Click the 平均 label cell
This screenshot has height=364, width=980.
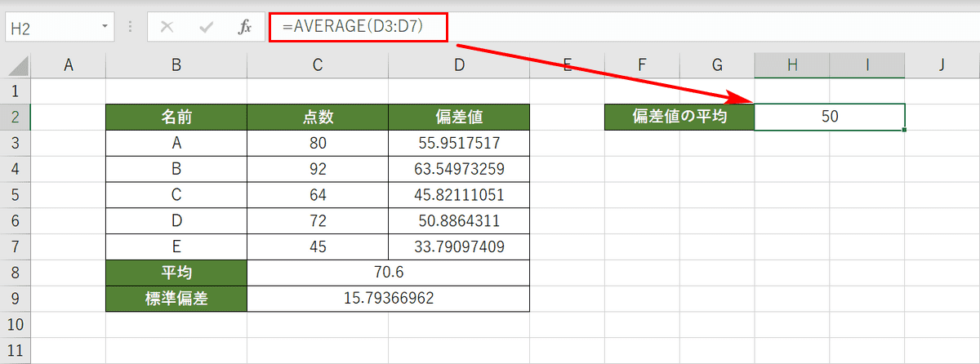[x=176, y=273]
